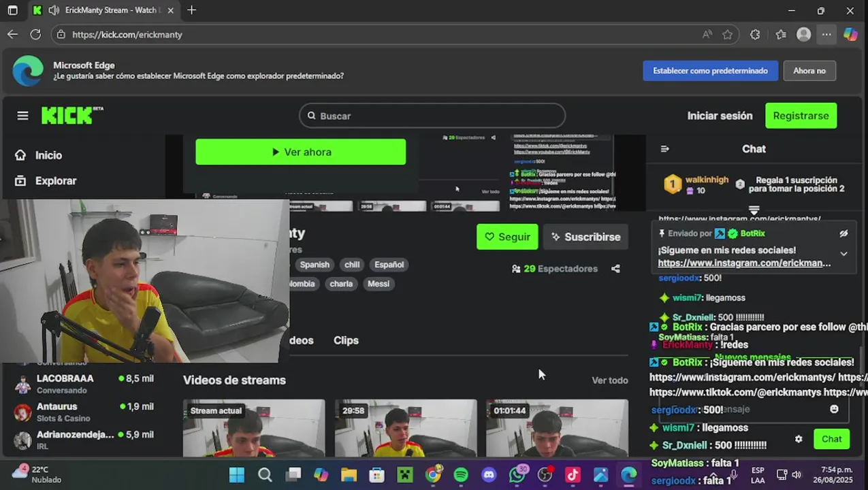Open the Edge profile avatar
This screenshot has width=868, height=490.
click(x=804, y=34)
